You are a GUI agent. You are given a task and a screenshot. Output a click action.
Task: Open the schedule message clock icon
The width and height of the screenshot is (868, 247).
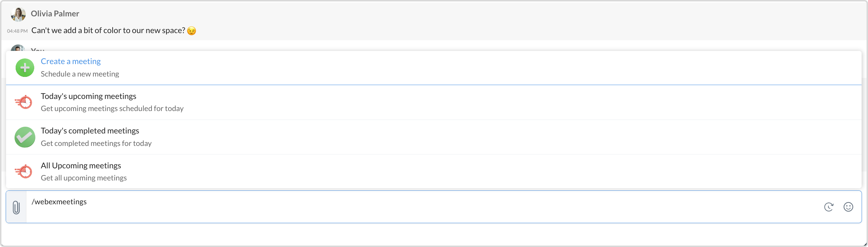click(x=829, y=207)
